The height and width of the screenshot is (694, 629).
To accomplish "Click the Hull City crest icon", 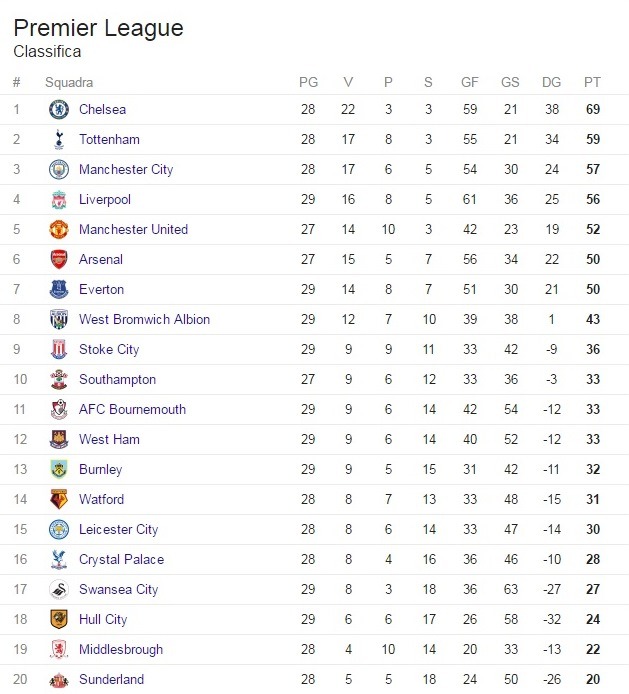I will (x=58, y=620).
